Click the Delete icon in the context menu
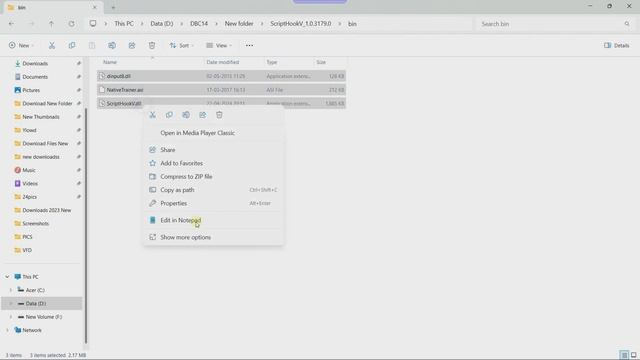The width and height of the screenshot is (640, 360). coord(219,115)
